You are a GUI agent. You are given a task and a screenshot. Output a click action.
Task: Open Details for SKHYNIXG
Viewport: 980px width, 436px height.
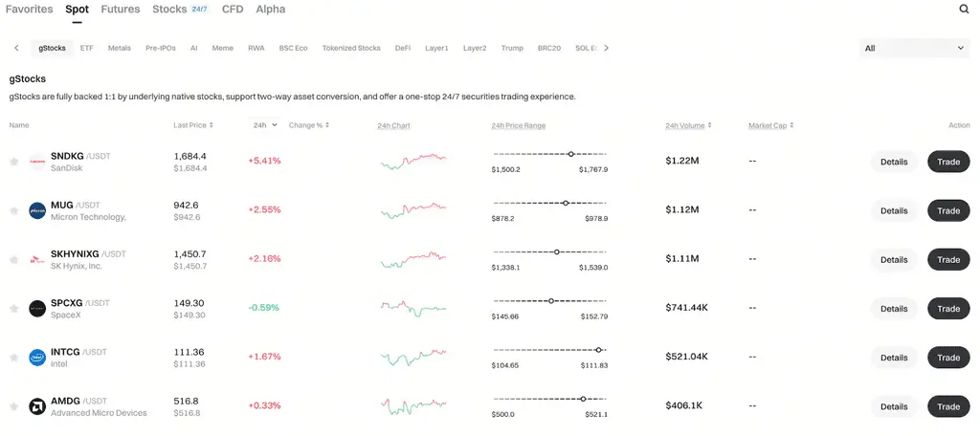[894, 259]
